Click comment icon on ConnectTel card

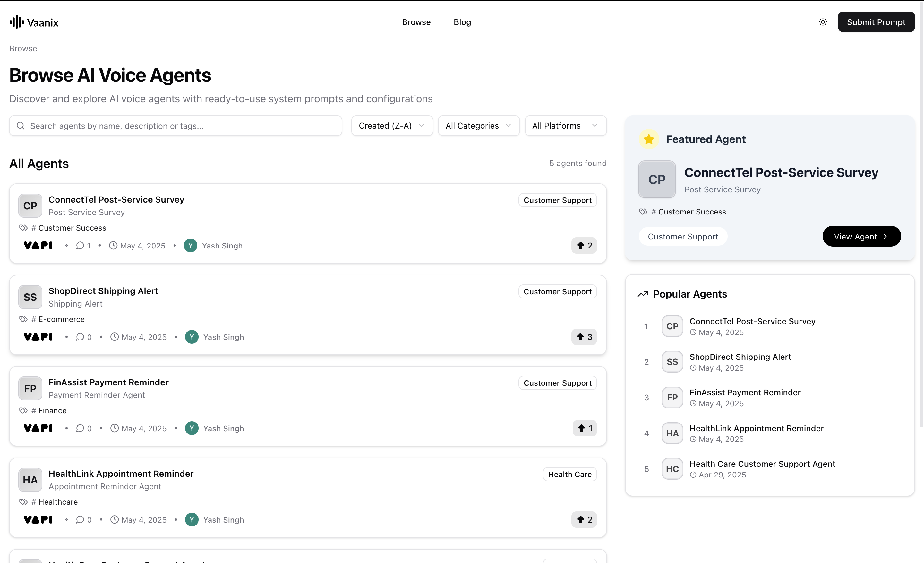coord(80,246)
